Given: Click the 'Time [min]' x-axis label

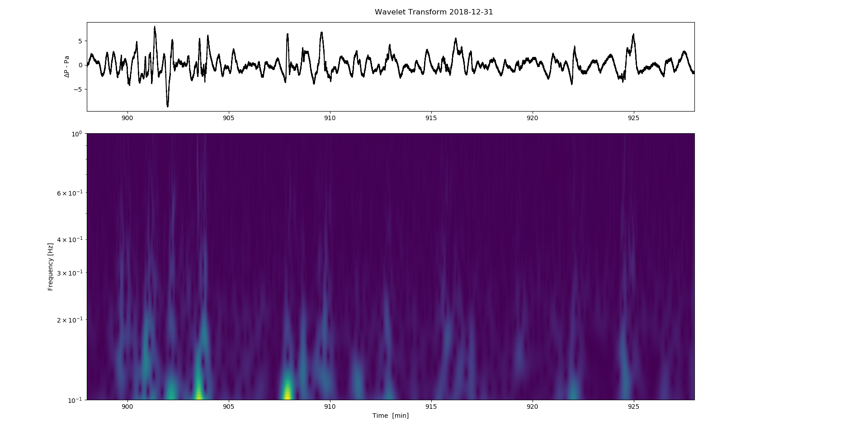Looking at the screenshot, I should click(390, 416).
